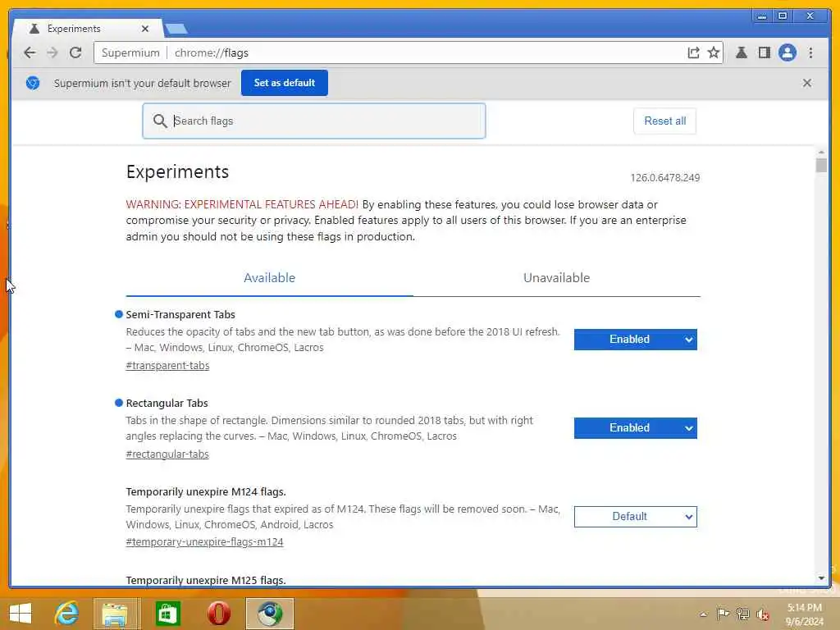840x630 pixels.
Task: Click the Reset all button
Action: pyautogui.click(x=664, y=121)
